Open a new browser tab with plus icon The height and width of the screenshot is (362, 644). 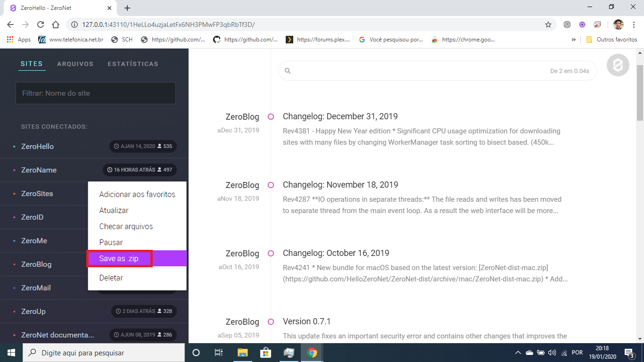pyautogui.click(x=127, y=8)
